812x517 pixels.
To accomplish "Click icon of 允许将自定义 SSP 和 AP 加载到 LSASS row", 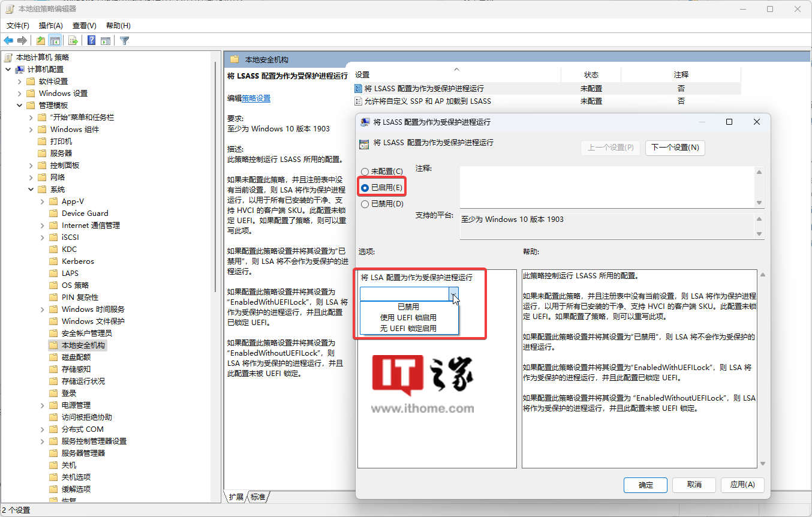I will (x=359, y=101).
